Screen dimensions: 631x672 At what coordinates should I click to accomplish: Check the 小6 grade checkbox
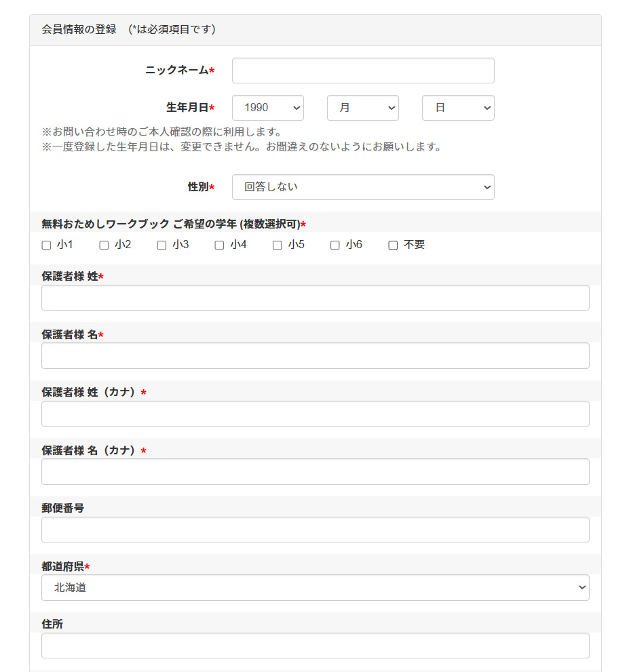click(x=334, y=245)
